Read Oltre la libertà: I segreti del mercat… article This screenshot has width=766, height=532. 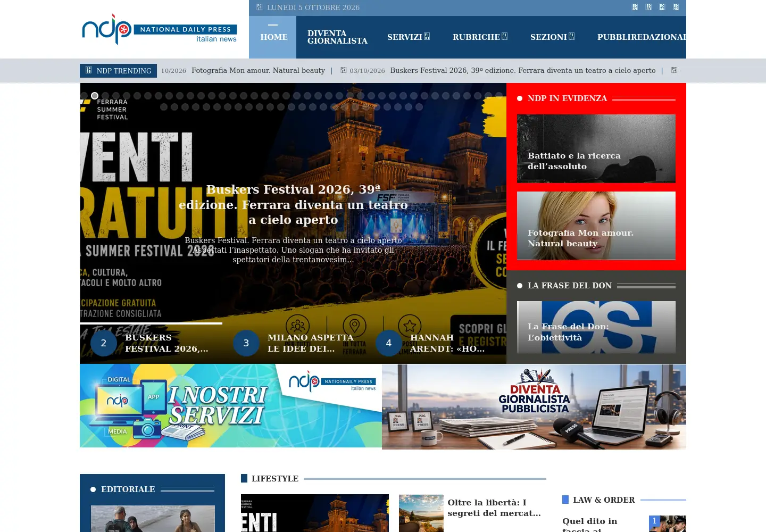(x=494, y=508)
